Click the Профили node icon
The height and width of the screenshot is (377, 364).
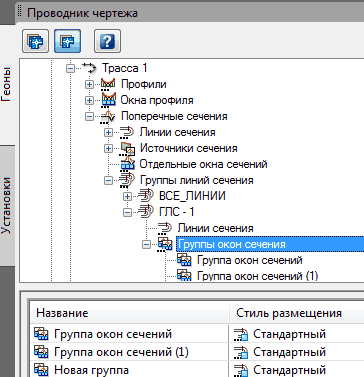pyautogui.click(x=108, y=84)
